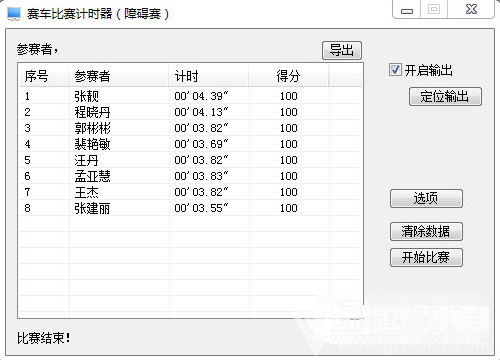This screenshot has height=360, width=500.
Task: Toggle the 开启输出 checkbox
Action: (x=395, y=70)
